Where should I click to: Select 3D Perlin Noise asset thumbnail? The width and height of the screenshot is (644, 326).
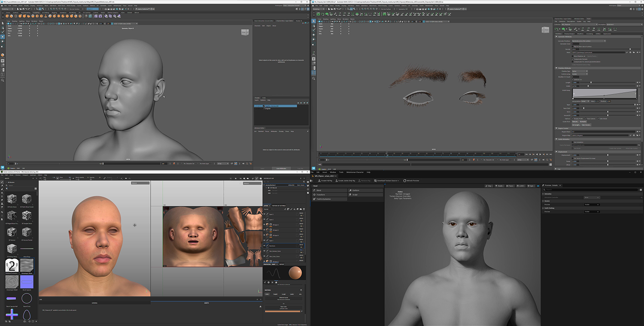pyautogui.click(x=12, y=199)
